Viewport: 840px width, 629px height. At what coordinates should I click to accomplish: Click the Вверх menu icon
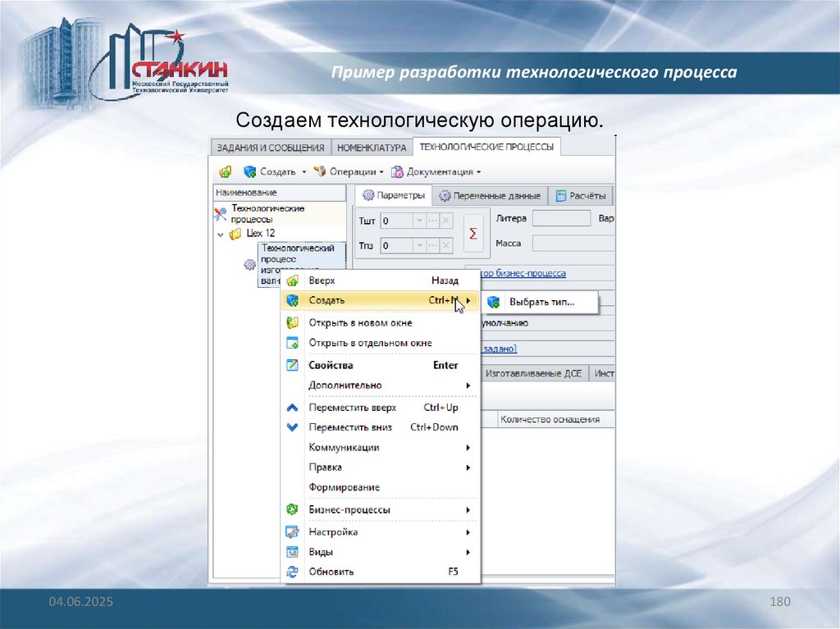(x=293, y=280)
